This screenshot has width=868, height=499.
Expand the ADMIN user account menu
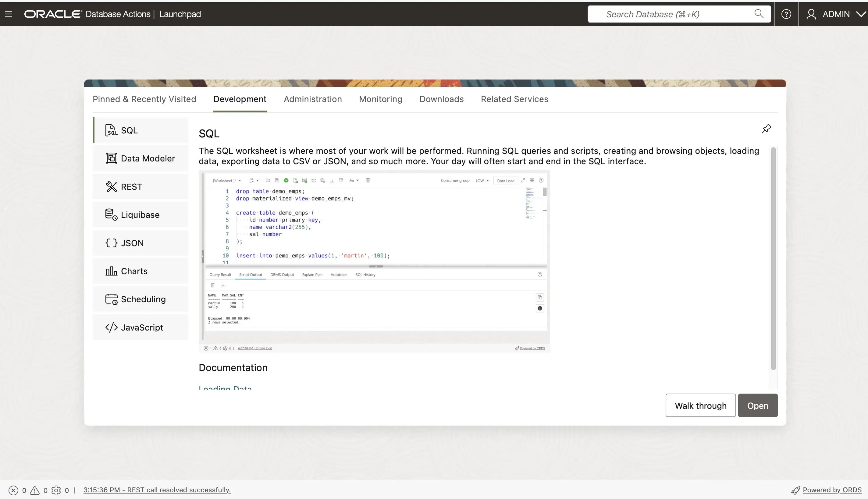click(x=836, y=14)
